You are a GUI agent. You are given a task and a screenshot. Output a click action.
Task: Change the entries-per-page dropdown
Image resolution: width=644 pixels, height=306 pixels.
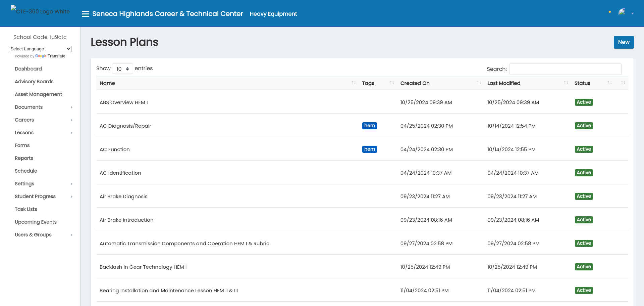tap(122, 69)
